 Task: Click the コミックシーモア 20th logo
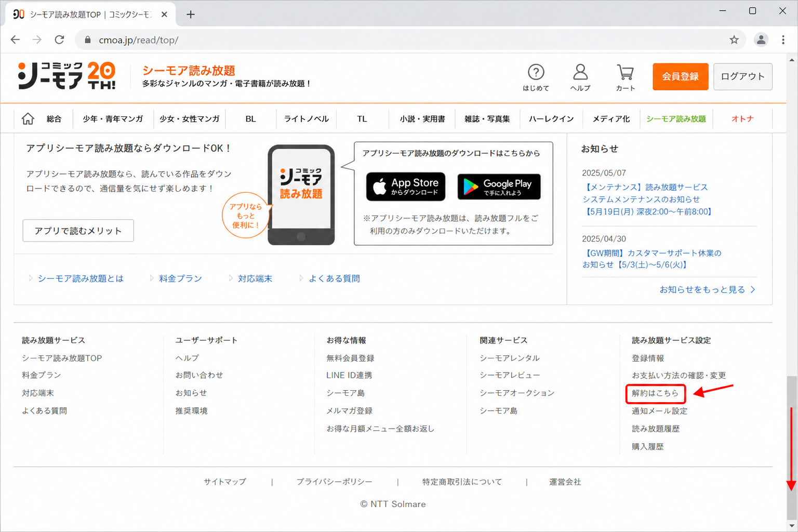pos(66,76)
